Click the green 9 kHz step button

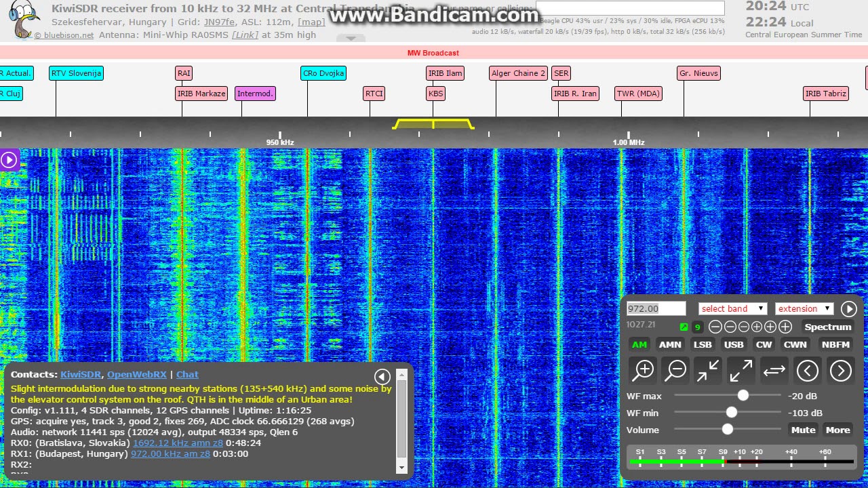[x=697, y=327]
